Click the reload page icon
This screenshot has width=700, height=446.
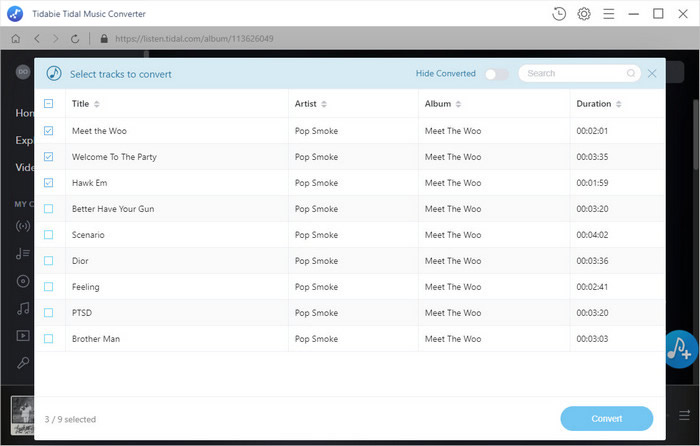point(75,39)
